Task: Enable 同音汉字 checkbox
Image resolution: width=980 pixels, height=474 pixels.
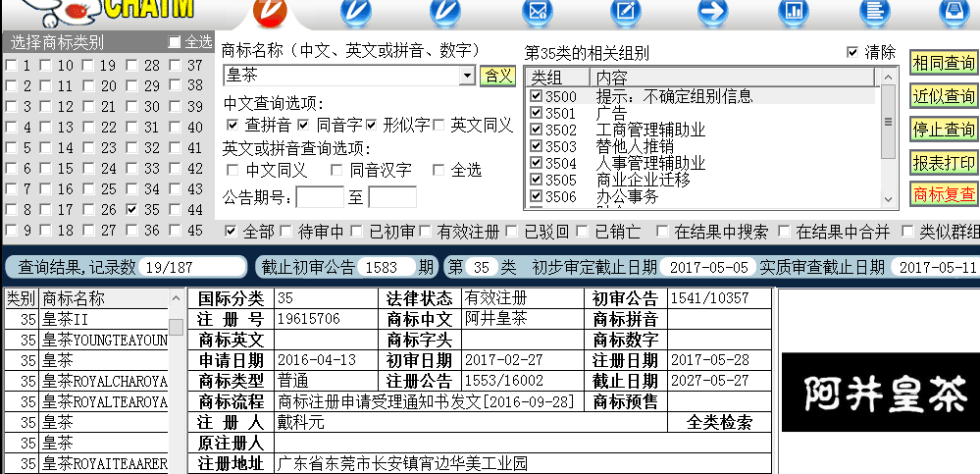Action: point(336,170)
